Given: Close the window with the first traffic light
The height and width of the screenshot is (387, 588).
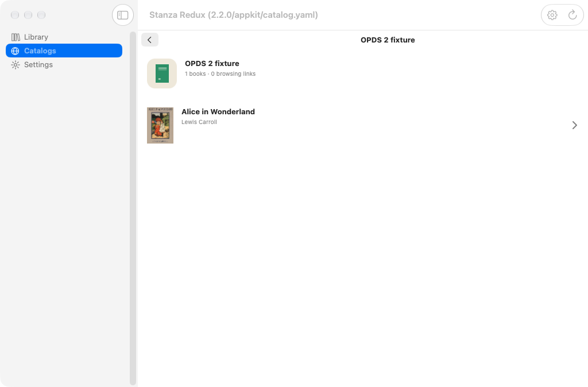Looking at the screenshot, I should [x=15, y=15].
